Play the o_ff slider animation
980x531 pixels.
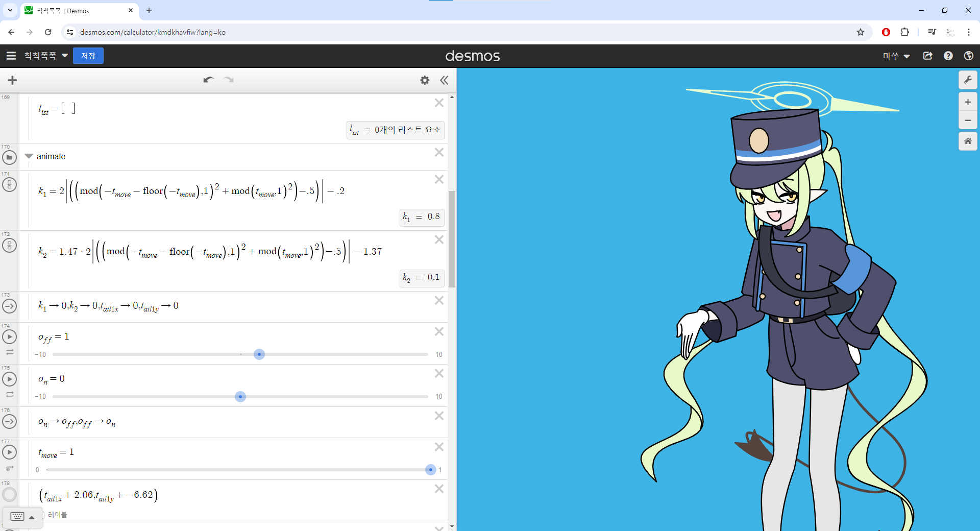coord(9,337)
